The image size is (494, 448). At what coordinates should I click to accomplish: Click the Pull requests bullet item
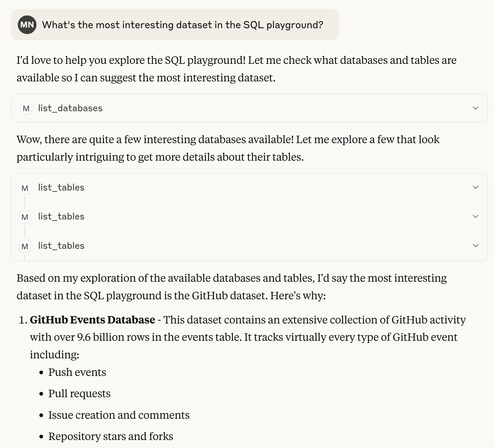tap(79, 393)
